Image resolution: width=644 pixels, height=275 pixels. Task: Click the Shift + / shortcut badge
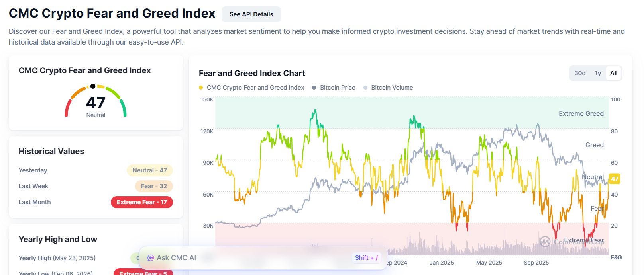click(366, 257)
